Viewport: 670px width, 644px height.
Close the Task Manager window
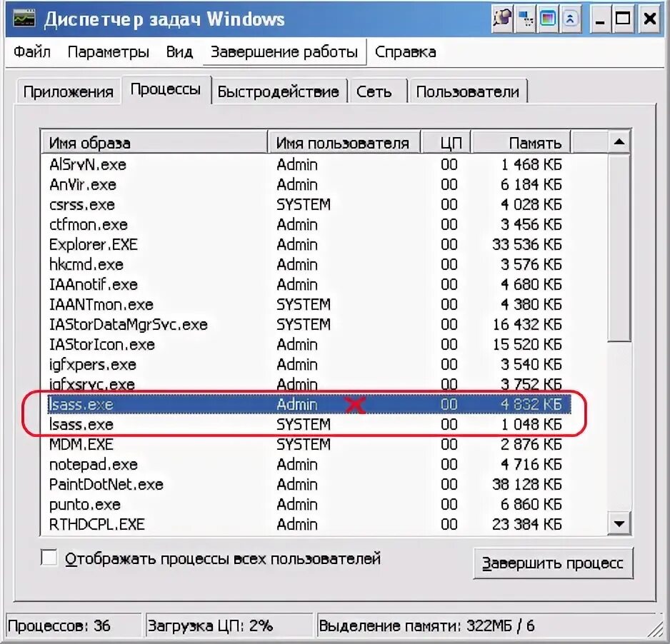pos(649,19)
